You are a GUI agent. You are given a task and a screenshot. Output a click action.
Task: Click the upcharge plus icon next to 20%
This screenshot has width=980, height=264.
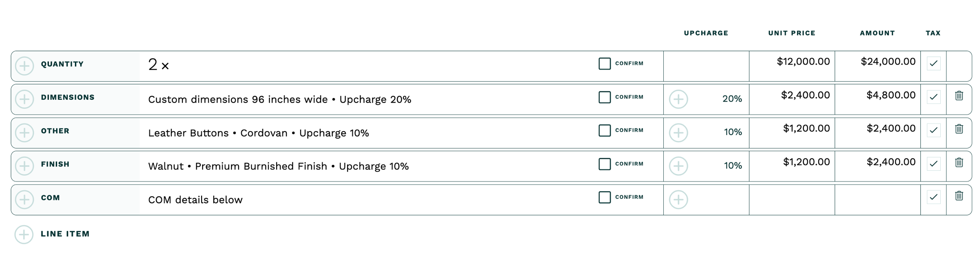pyautogui.click(x=678, y=99)
